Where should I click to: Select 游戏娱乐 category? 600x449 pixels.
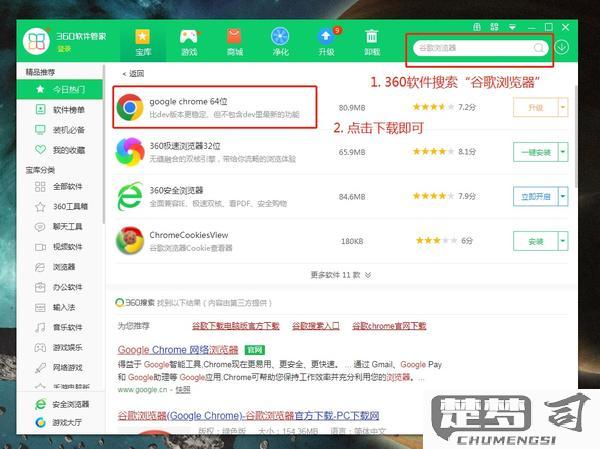point(60,348)
